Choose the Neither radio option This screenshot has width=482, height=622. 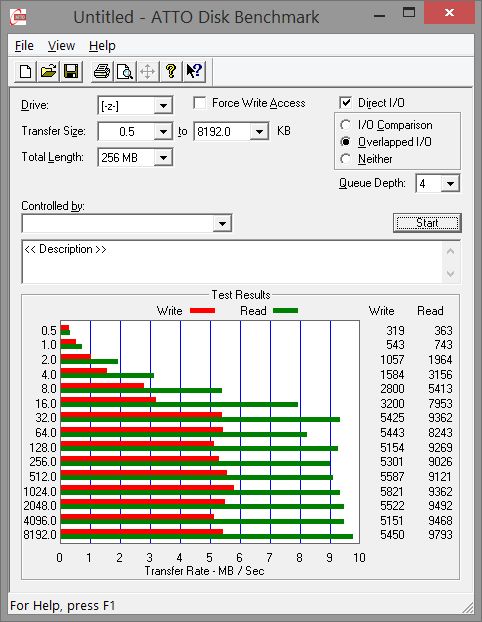(346, 159)
